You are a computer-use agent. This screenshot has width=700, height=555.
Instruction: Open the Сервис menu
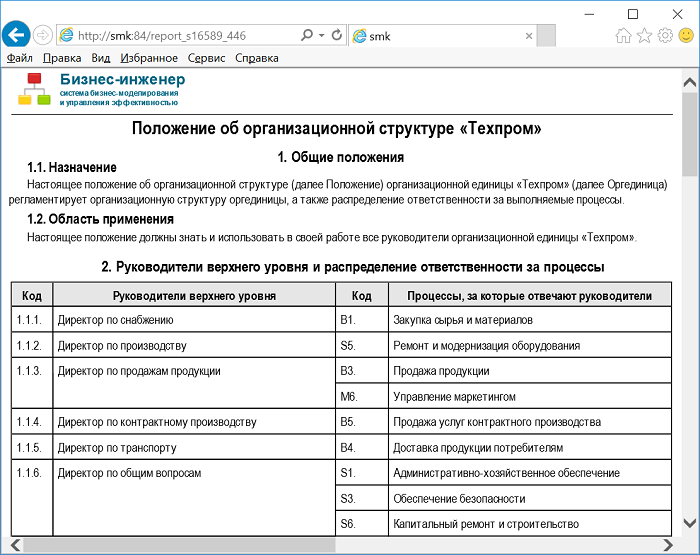pos(206,58)
